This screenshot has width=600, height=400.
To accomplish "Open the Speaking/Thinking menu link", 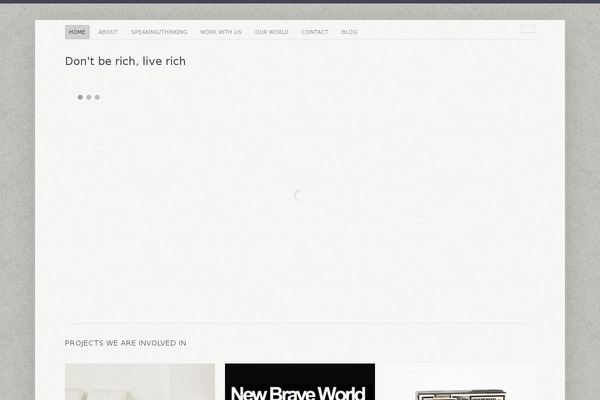I will click(159, 32).
